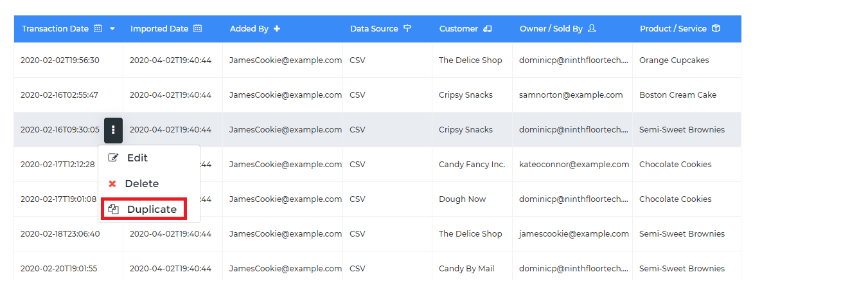868x299 pixels.
Task: Click the imported date in the Orange Cupcakes row
Action: coord(170,60)
